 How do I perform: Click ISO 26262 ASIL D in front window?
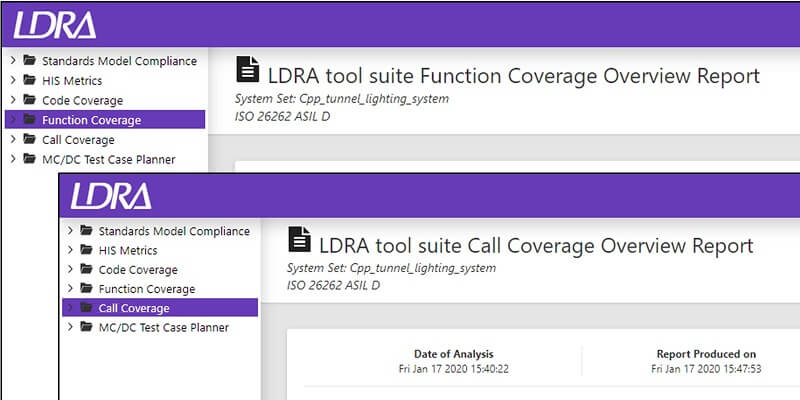pos(333,285)
